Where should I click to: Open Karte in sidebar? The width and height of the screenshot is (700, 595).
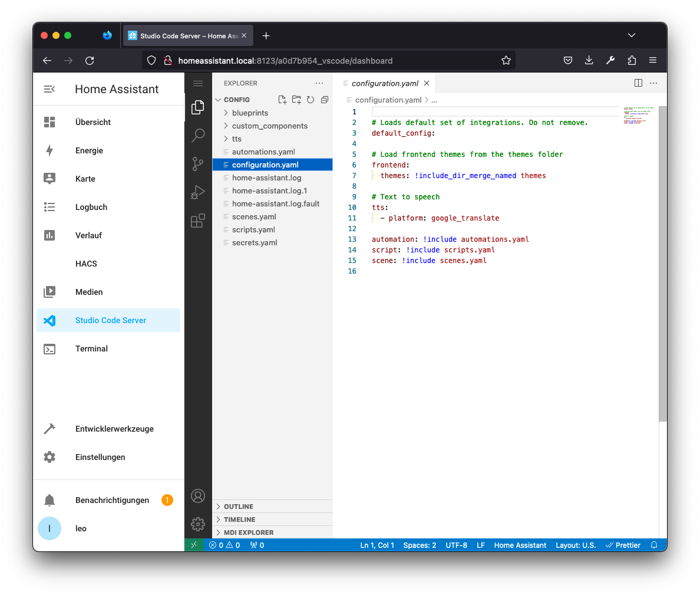[108, 179]
